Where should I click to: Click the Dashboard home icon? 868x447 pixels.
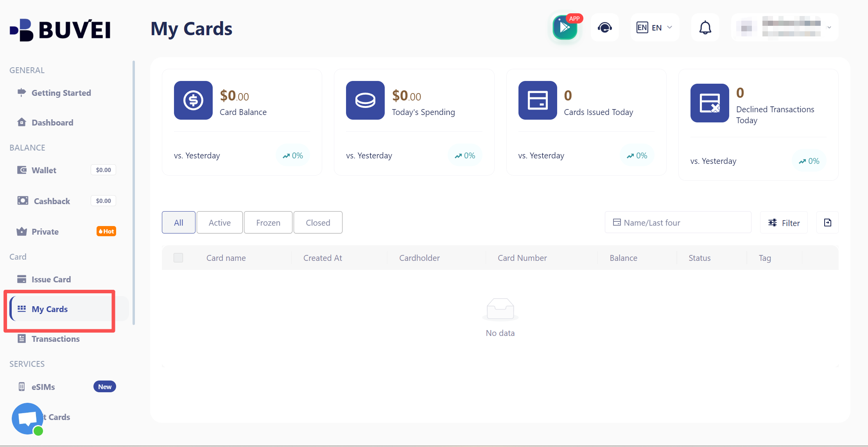click(22, 122)
